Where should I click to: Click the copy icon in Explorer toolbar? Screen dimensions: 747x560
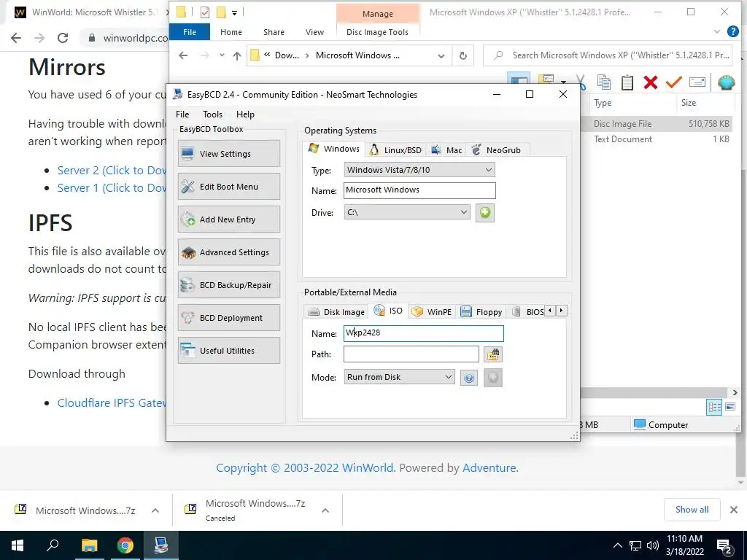pyautogui.click(x=603, y=82)
